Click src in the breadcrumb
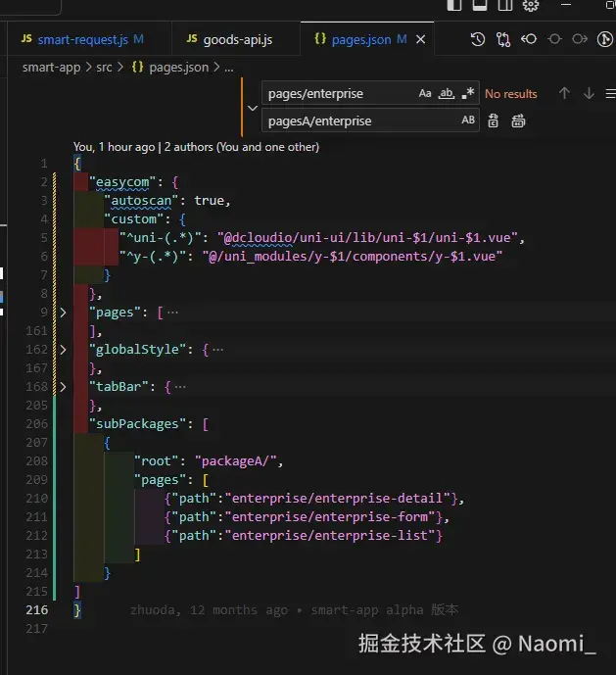The image size is (616, 675). [104, 68]
